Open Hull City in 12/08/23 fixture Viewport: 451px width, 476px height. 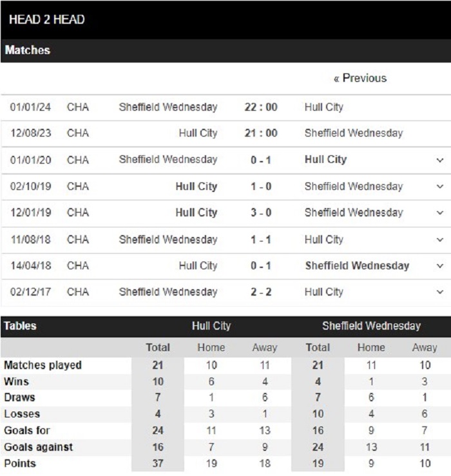coord(198,133)
